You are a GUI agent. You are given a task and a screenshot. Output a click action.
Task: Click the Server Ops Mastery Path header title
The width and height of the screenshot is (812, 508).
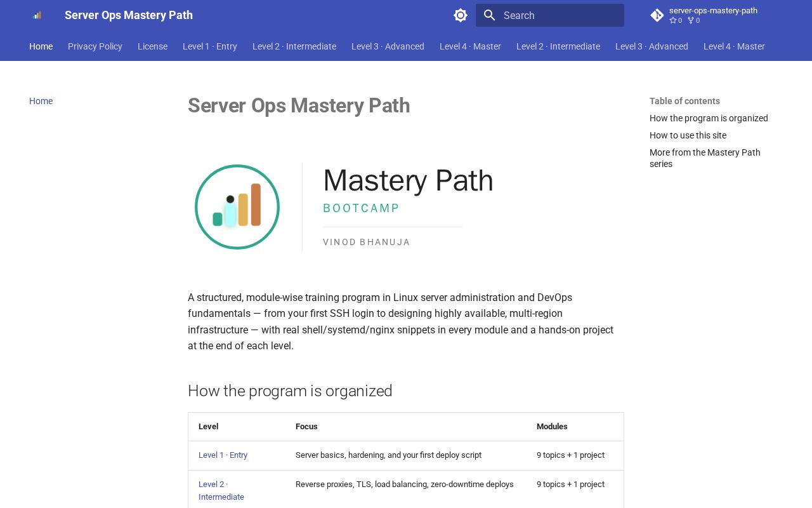coord(129,15)
